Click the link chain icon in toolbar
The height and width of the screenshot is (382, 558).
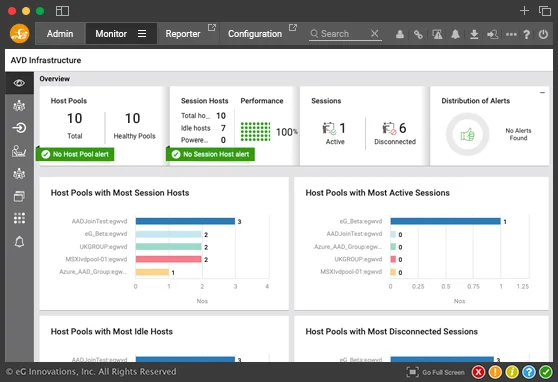click(418, 34)
